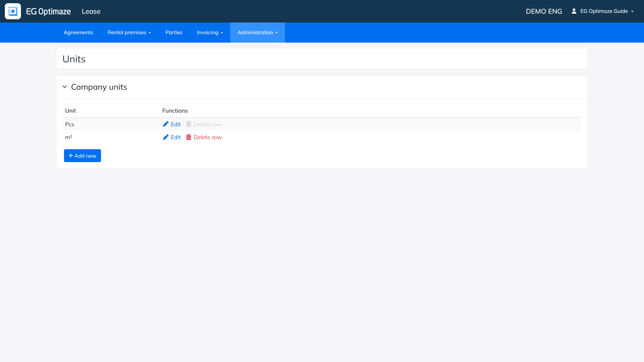Click the greyed trash icon for Pcs
The height and width of the screenshot is (362, 644).
click(x=189, y=124)
